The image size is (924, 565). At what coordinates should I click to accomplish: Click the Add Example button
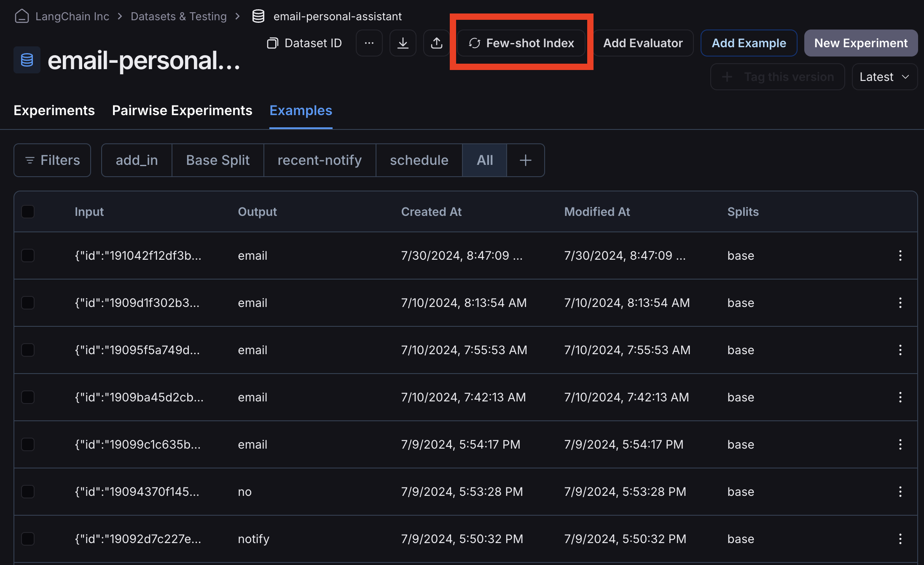click(x=749, y=43)
